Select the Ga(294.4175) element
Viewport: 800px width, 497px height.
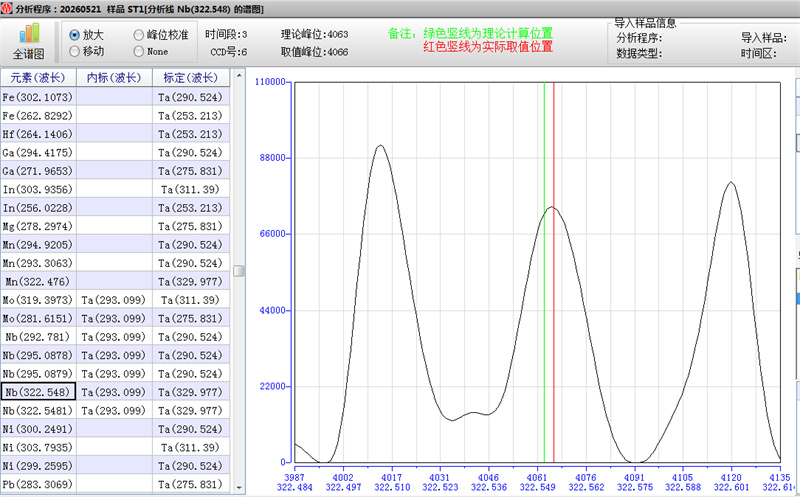[38, 153]
